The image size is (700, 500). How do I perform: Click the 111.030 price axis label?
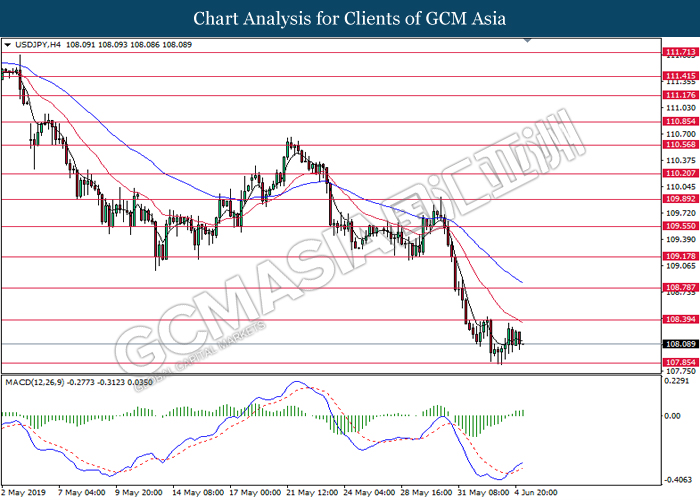point(680,108)
